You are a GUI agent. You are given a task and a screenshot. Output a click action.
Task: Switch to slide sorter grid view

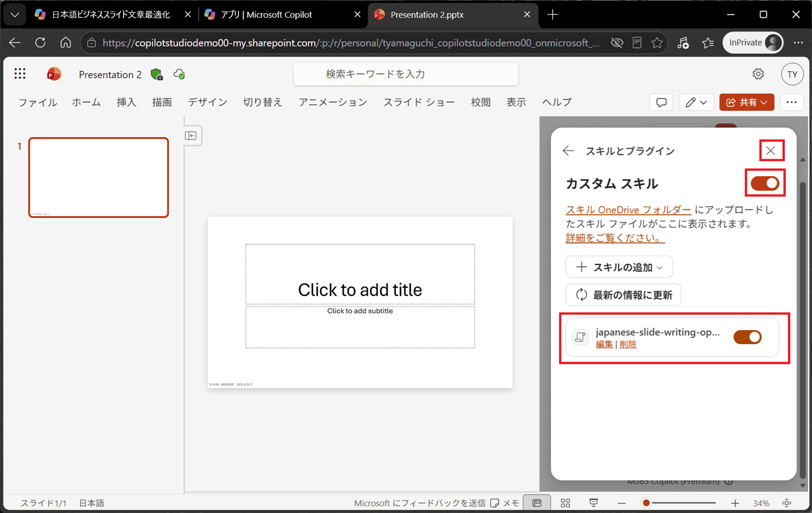(x=565, y=503)
